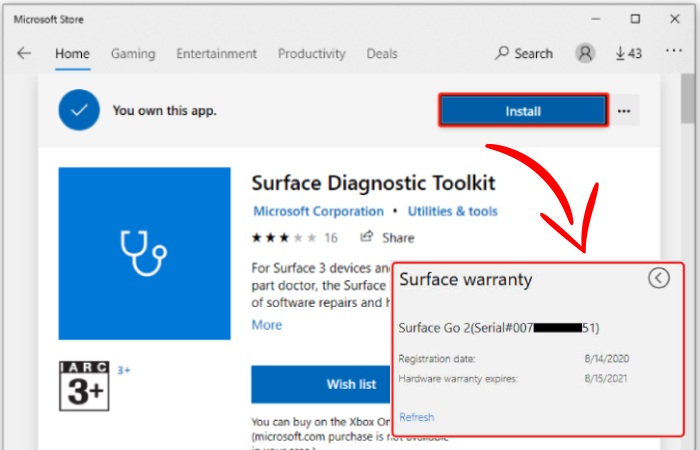The width and height of the screenshot is (700, 450).
Task: Click the Surface Diagnostic Toolkit stethoscope app tile
Action: [145, 254]
